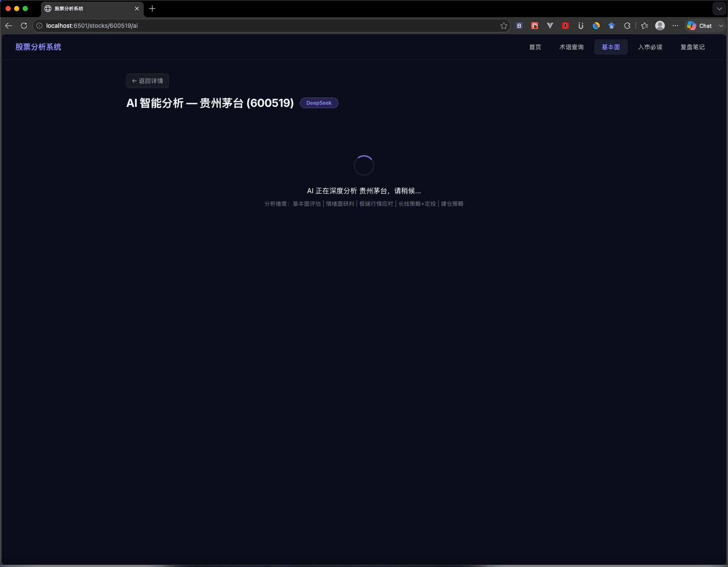Viewport: 728px width, 567px height.
Task: Open the blue-yellow circular extension icon
Action: click(596, 26)
